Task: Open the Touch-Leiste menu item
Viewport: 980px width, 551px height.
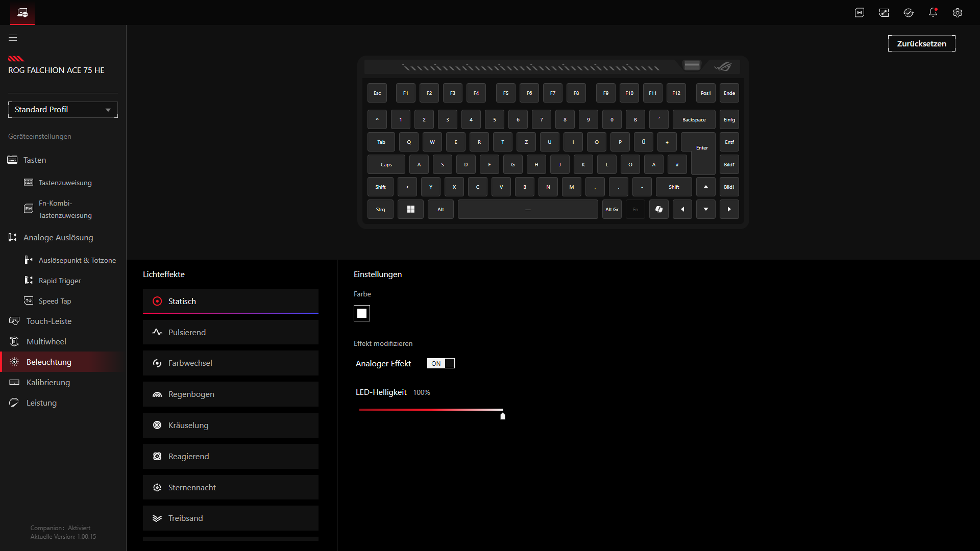Action: tap(49, 321)
